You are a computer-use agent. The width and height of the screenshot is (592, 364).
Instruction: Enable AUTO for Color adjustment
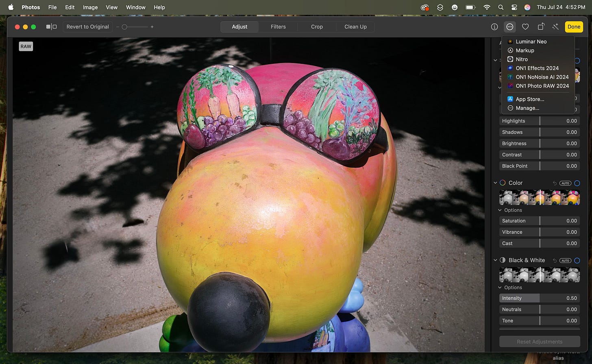pos(565,183)
